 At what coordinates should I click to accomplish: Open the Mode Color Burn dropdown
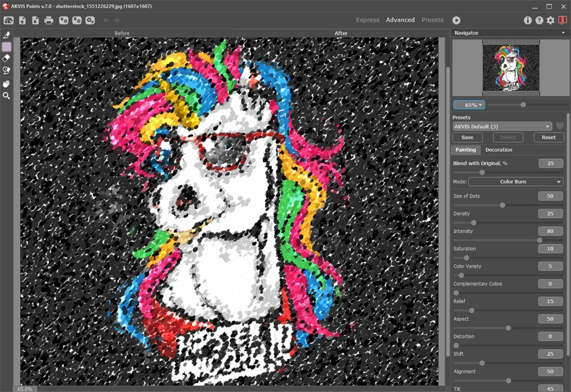[x=515, y=182]
